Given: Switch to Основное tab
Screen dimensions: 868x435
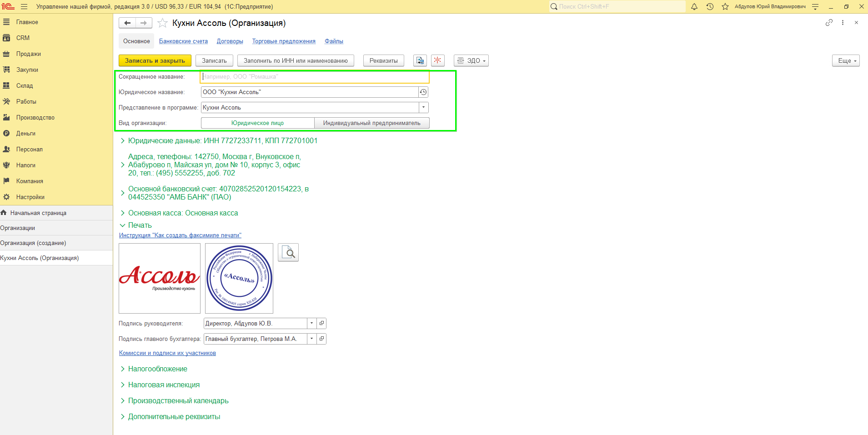Looking at the screenshot, I should [136, 41].
